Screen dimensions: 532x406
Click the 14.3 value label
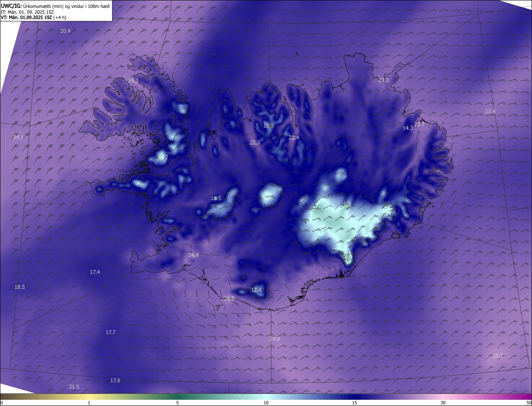(x=408, y=128)
